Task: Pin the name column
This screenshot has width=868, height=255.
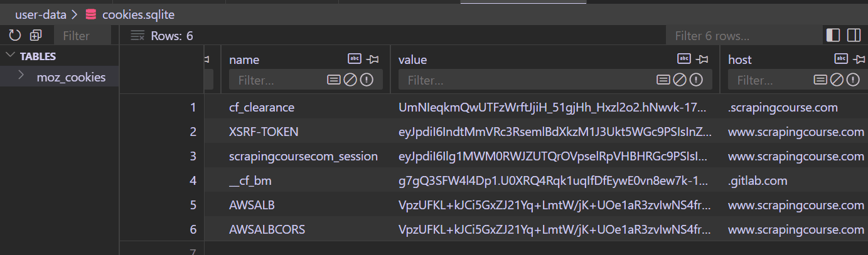Action: point(373,59)
